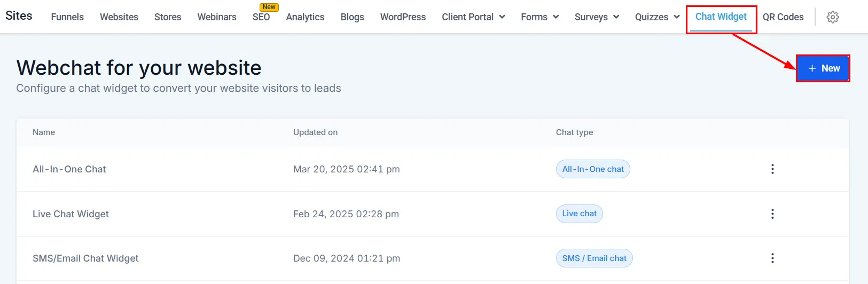Open the Stores tab
Viewport: 868px width, 284px height.
168,17
